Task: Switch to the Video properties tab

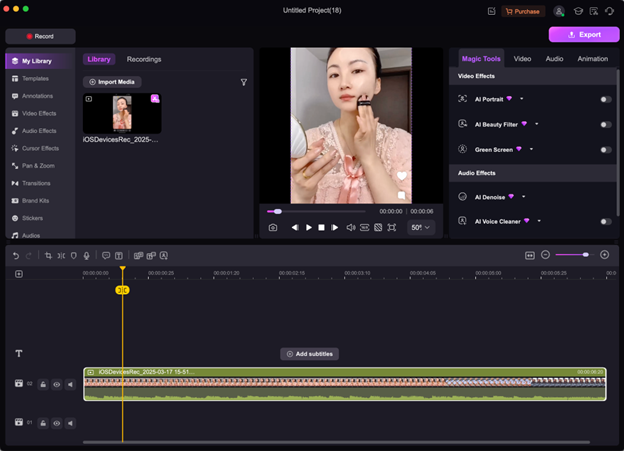Action: point(522,59)
